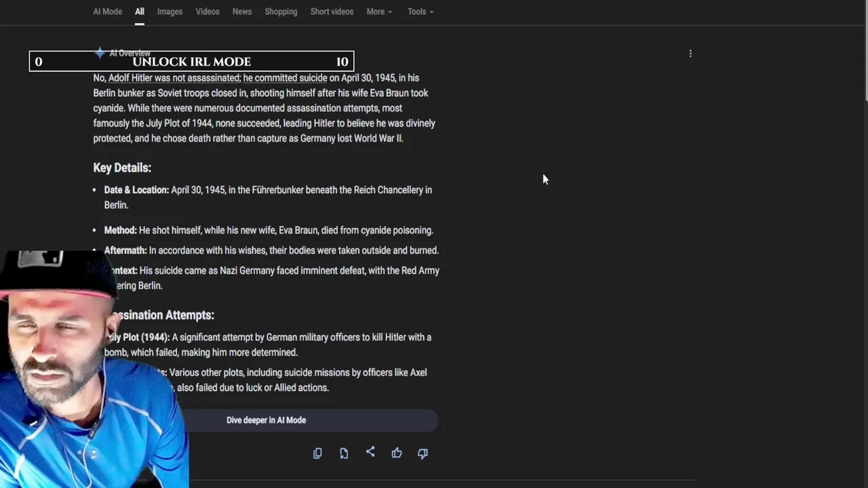
Task: Switch to the Images tab
Action: 170,12
